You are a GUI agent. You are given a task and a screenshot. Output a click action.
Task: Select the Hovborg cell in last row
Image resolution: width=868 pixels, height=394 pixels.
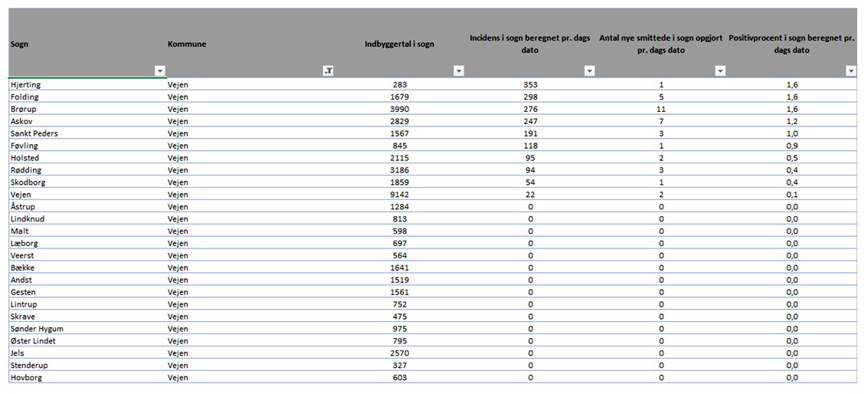coord(87,377)
